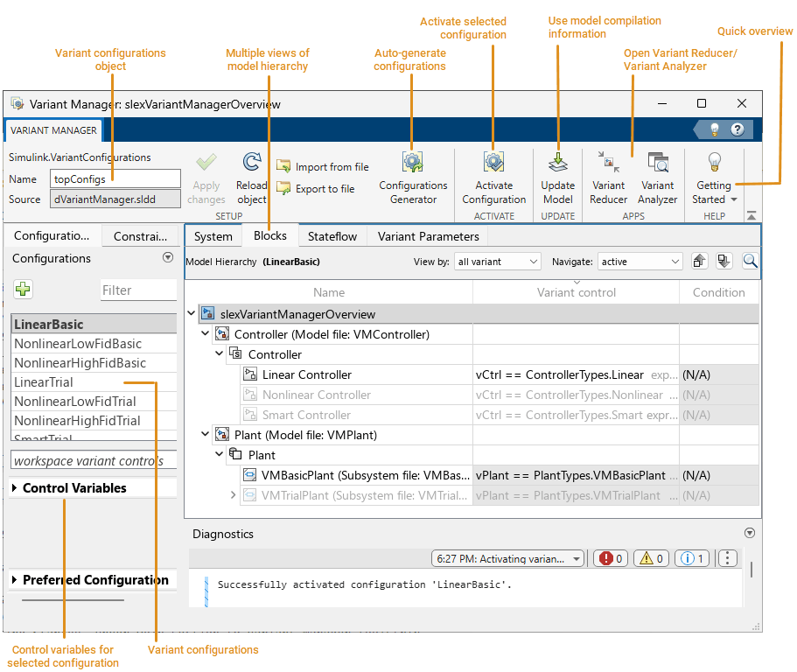Open the Diagnostics panel options menu
This screenshot has height=672, width=797.
point(749,533)
